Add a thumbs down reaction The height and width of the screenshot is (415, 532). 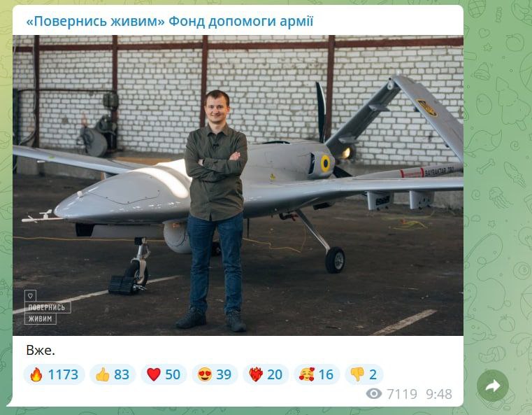click(364, 374)
